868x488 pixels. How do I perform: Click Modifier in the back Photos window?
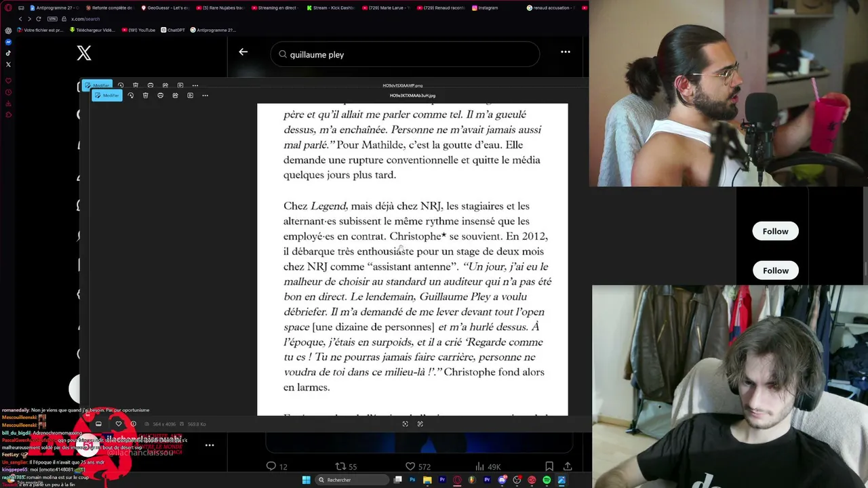[x=96, y=85]
